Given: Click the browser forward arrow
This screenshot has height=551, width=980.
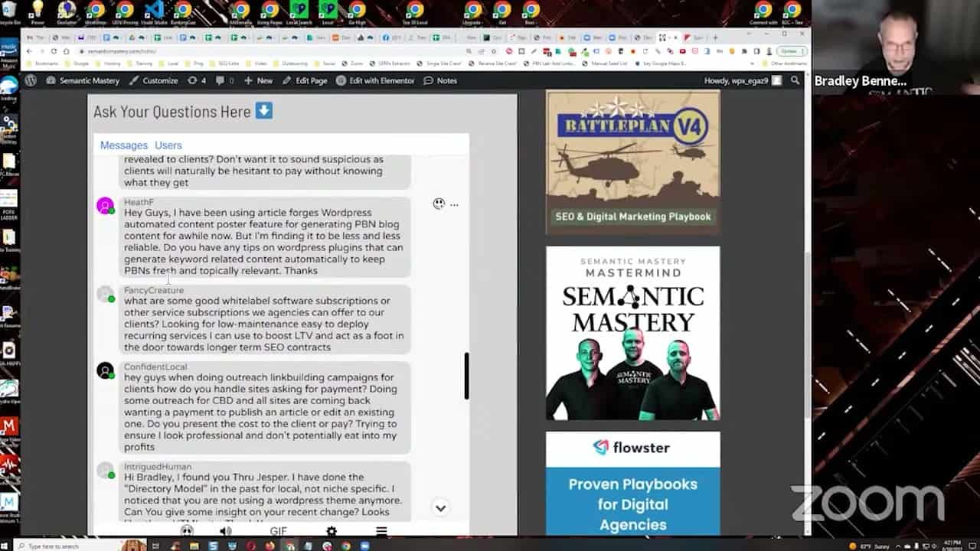Looking at the screenshot, I should pyautogui.click(x=41, y=51).
